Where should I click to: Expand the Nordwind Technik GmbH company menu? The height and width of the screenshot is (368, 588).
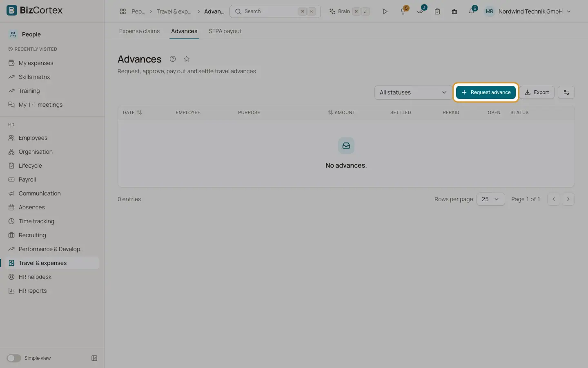[x=535, y=11]
